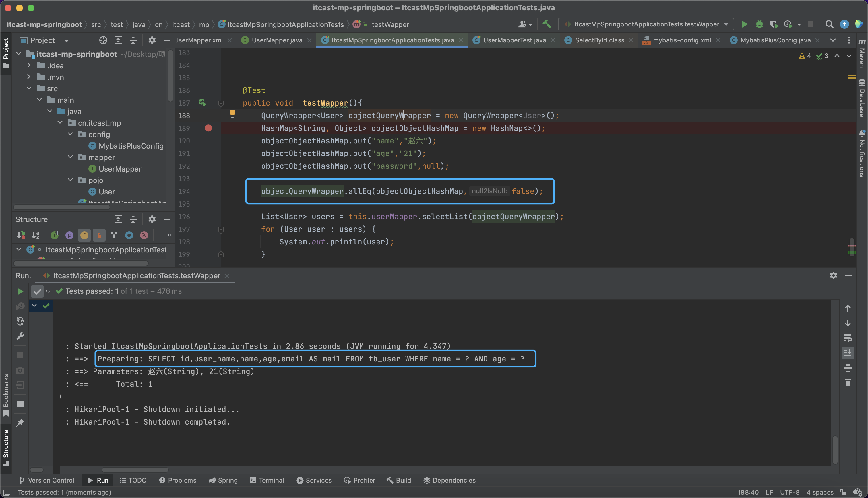Click the yellow intention lightbulb at line 188
Image resolution: width=868 pixels, height=498 pixels.
coord(232,114)
